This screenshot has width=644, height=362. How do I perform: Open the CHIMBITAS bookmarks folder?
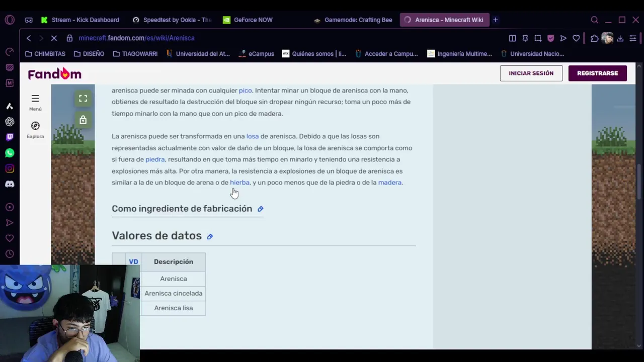point(45,54)
